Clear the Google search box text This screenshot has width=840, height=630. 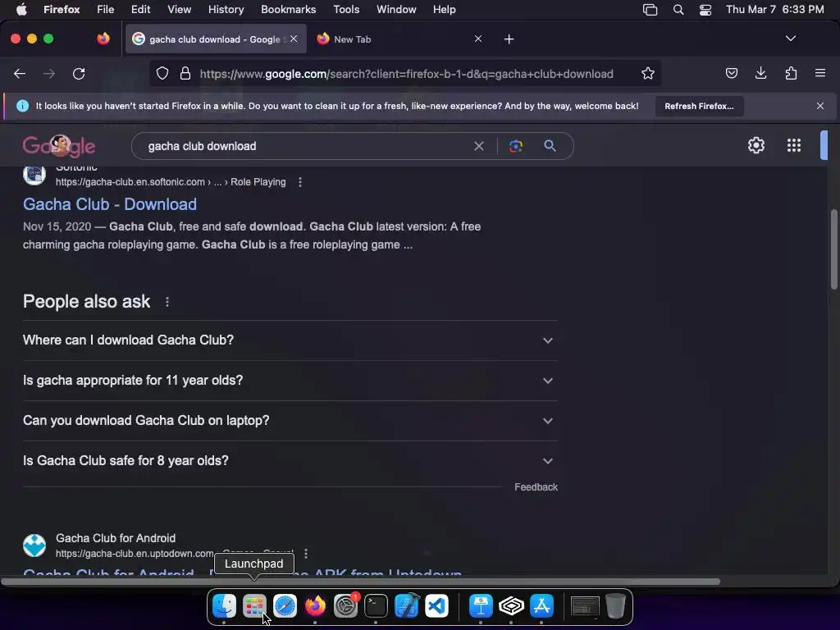pyautogui.click(x=478, y=146)
